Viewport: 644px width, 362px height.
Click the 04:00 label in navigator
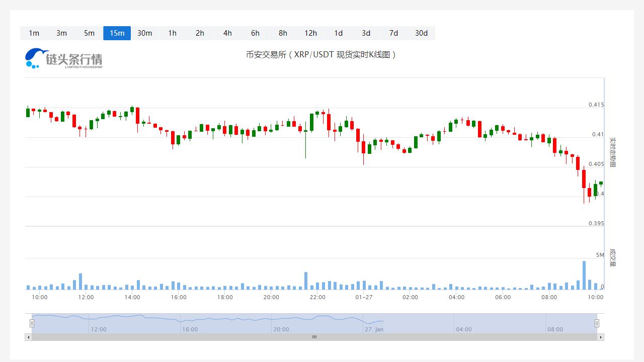[x=464, y=329]
